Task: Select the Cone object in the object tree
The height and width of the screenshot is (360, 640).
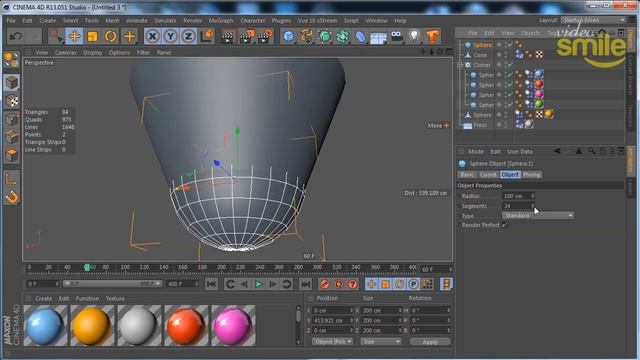Action: 480,55
